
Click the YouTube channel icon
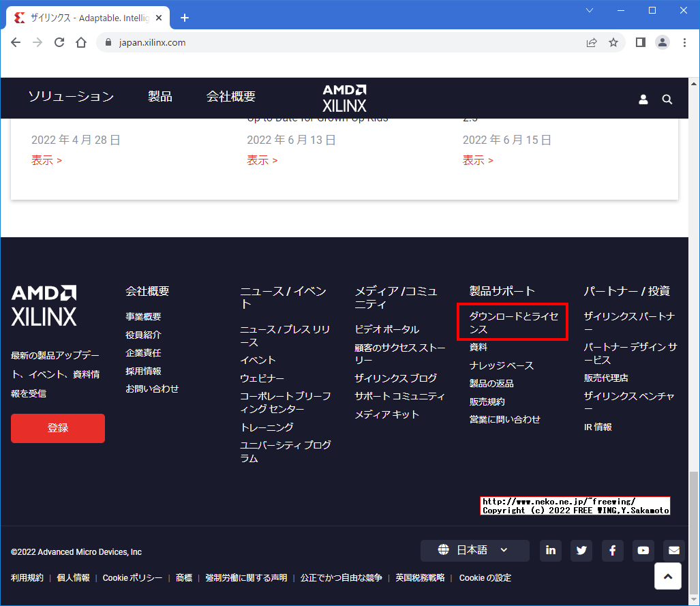(643, 551)
